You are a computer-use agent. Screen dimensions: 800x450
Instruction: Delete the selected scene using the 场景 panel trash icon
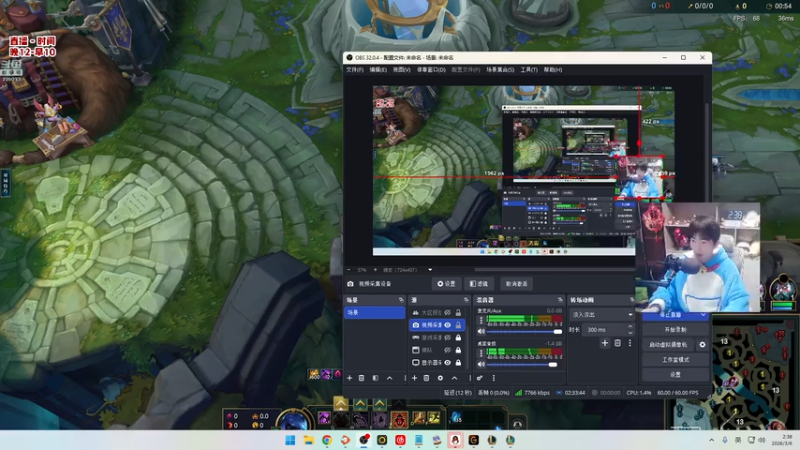coord(362,378)
